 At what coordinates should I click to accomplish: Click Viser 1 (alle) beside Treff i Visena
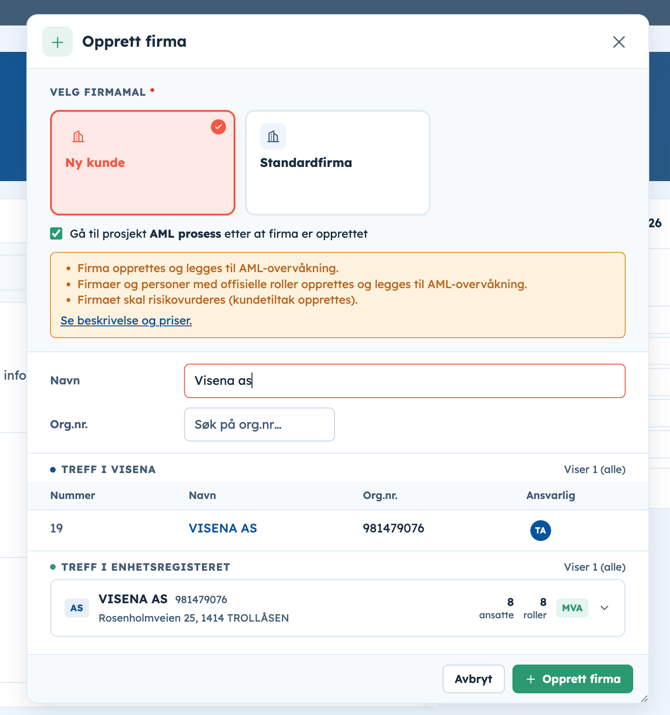click(x=594, y=469)
